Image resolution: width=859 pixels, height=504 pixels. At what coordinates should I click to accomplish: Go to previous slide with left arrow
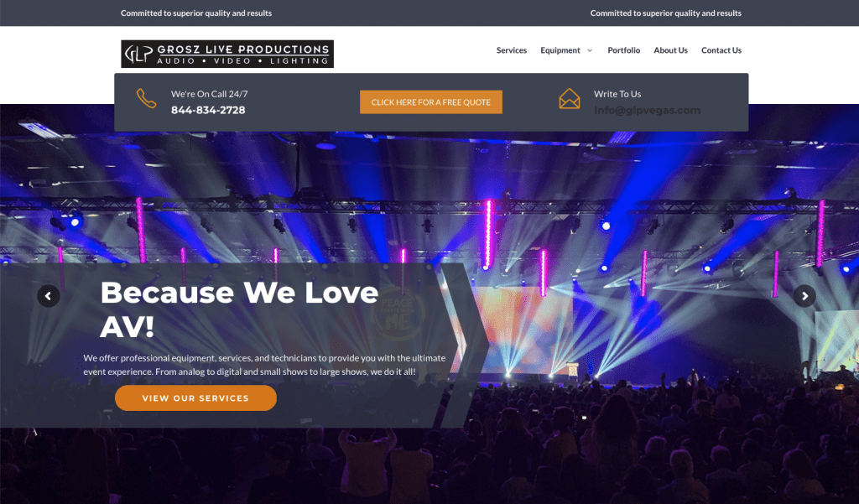[x=48, y=296]
